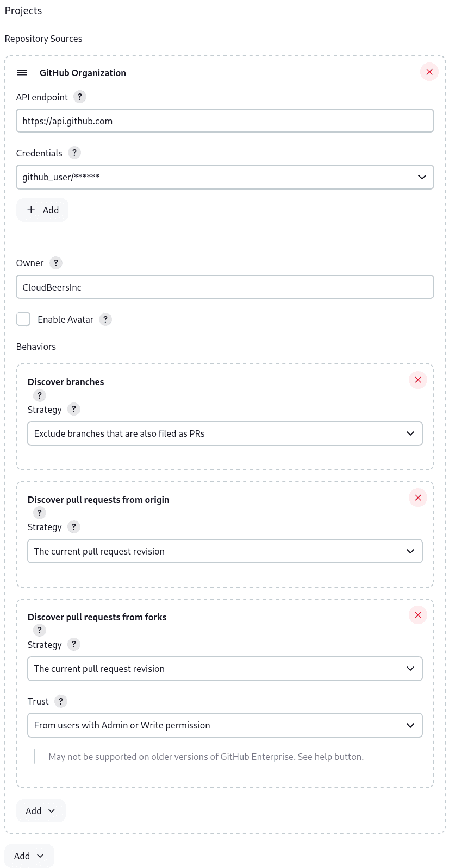This screenshot has width=449, height=868.
Task: Click the Discover branches help icon
Action: [x=39, y=395]
